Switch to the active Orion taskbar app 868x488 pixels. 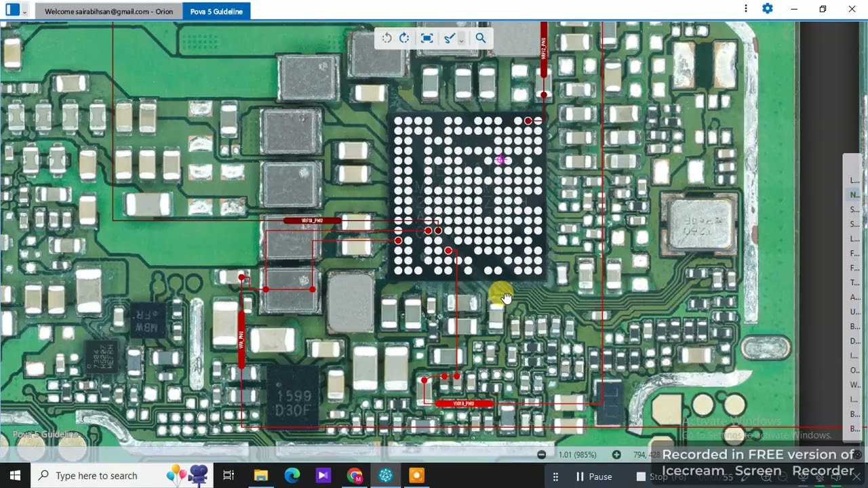[x=386, y=476]
